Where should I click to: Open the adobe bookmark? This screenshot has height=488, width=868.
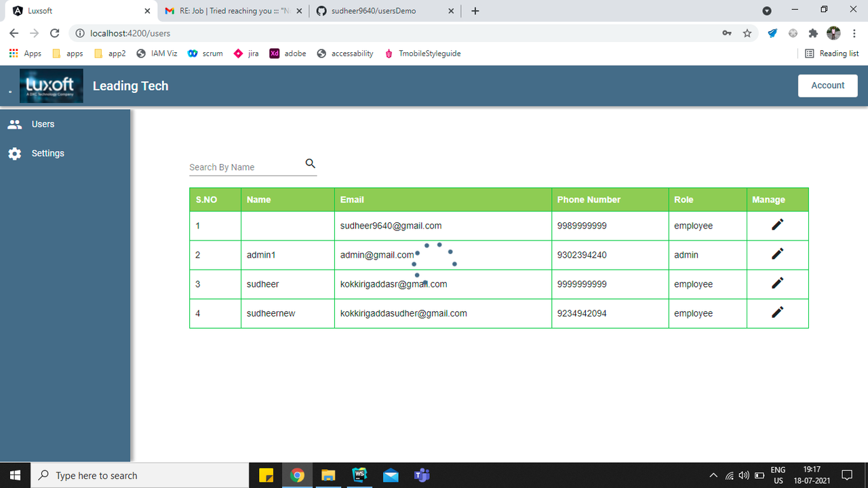click(288, 54)
